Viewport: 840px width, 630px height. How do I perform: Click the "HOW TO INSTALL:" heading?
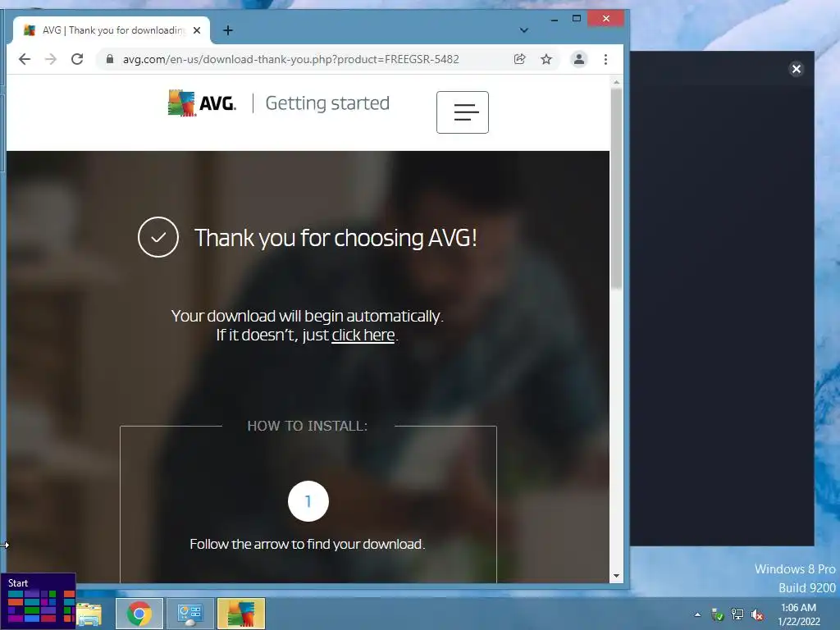tap(308, 426)
